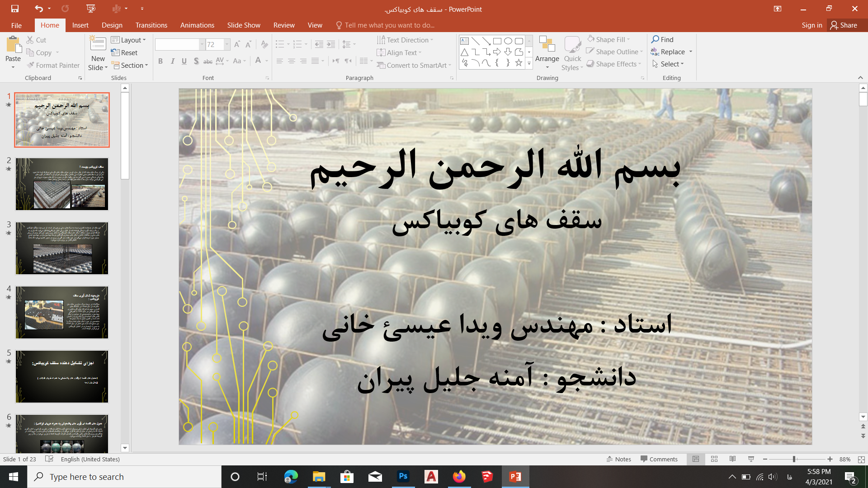Click the Undo arrow icon
The image size is (868, 488).
[x=39, y=9]
